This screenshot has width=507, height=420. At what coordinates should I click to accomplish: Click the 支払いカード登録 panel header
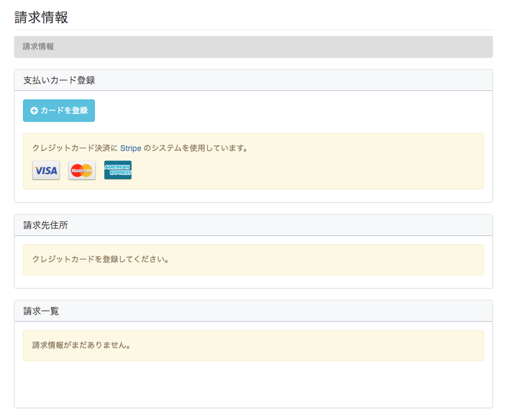(60, 80)
